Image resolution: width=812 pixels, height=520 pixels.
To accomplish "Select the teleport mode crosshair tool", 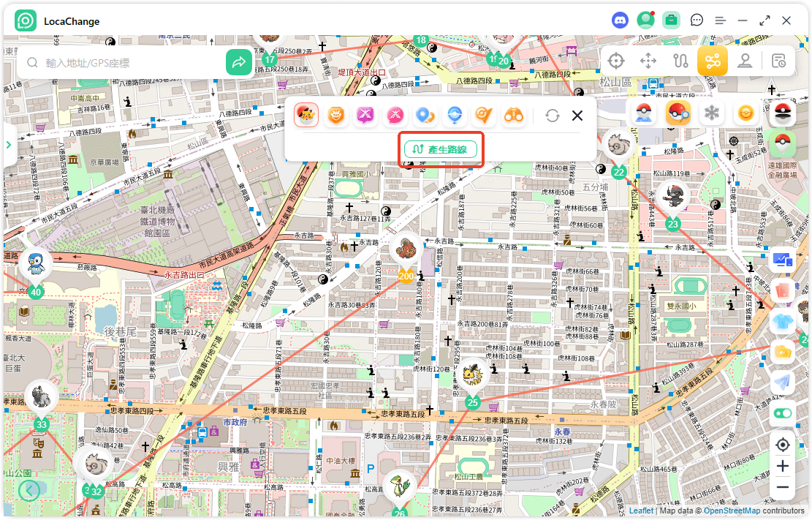I will coord(615,61).
